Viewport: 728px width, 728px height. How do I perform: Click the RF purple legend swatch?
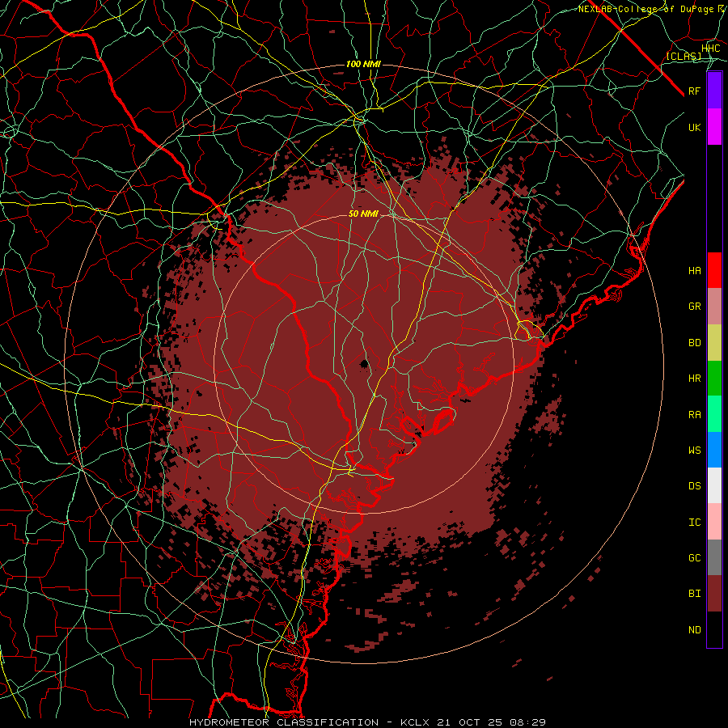coord(714,91)
